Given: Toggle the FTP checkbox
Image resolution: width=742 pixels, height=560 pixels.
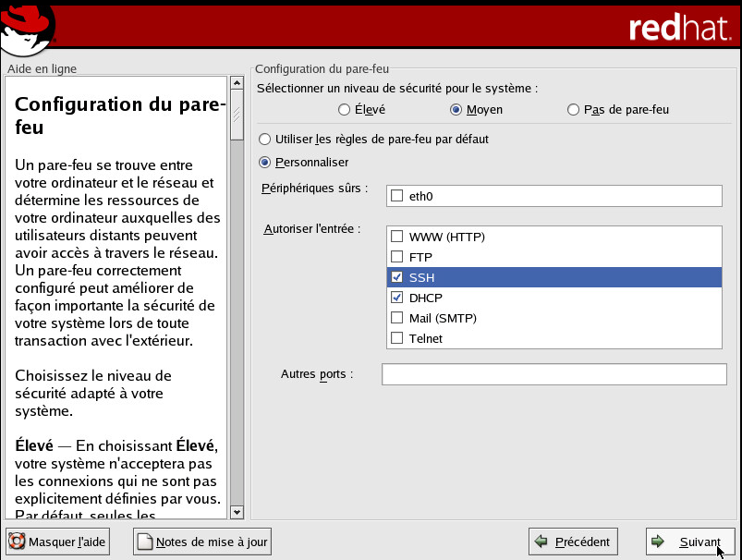Looking at the screenshot, I should click(397, 257).
